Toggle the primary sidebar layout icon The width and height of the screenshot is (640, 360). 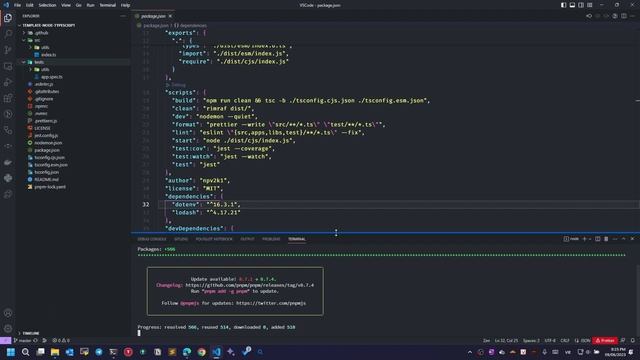(563, 5)
